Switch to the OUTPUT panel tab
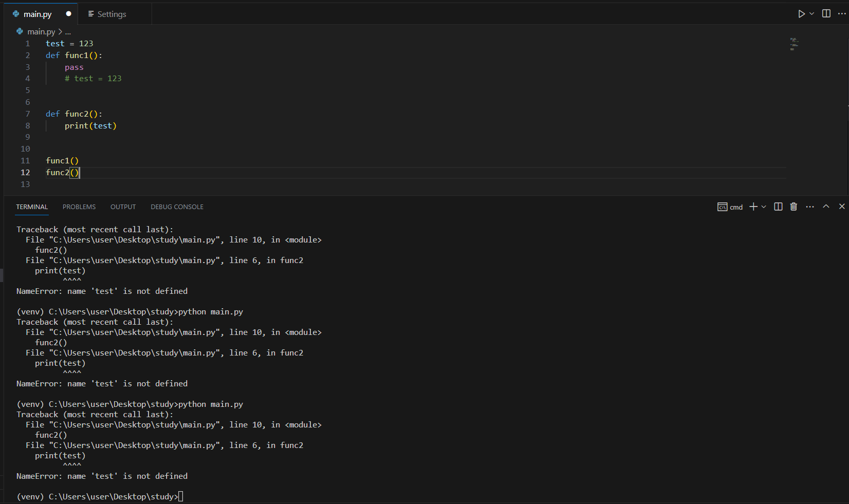The image size is (849, 504). (x=123, y=207)
